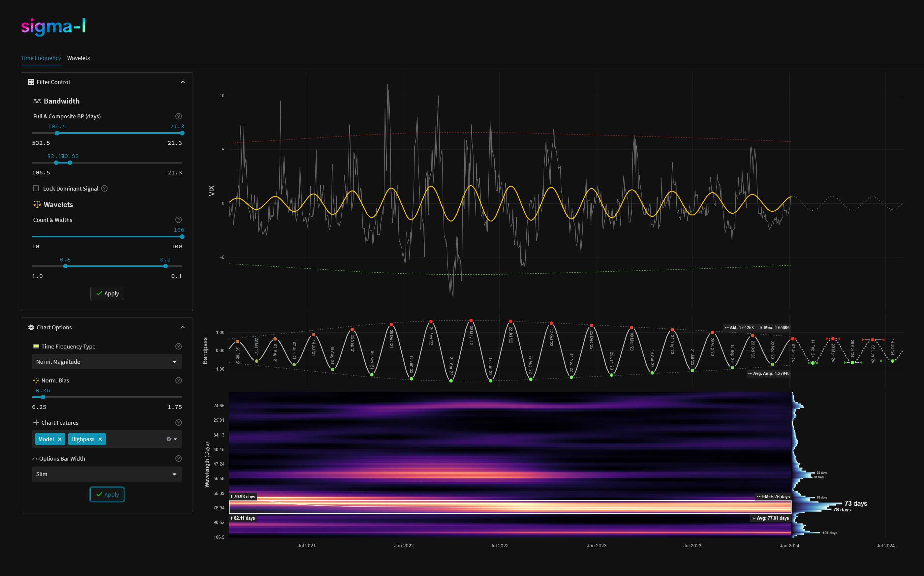Click the FM: 5.76 days label
The width and height of the screenshot is (924, 576).
click(x=773, y=497)
